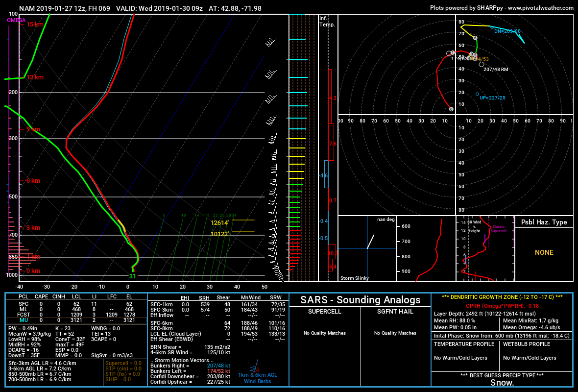
Task: Click the DownT = 35F value
Action: [24, 355]
